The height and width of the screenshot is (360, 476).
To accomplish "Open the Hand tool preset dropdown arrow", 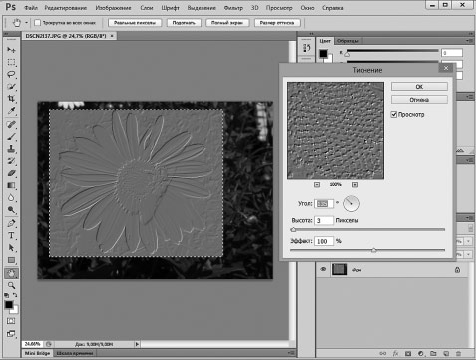I will pos(27,23).
